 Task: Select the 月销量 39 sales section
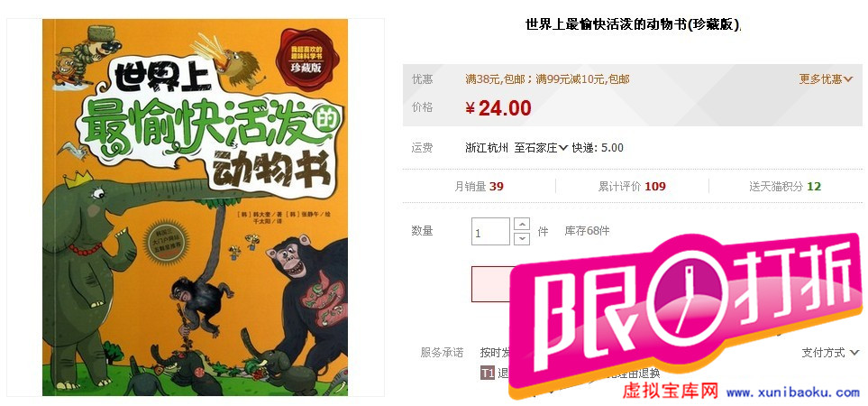tap(479, 187)
